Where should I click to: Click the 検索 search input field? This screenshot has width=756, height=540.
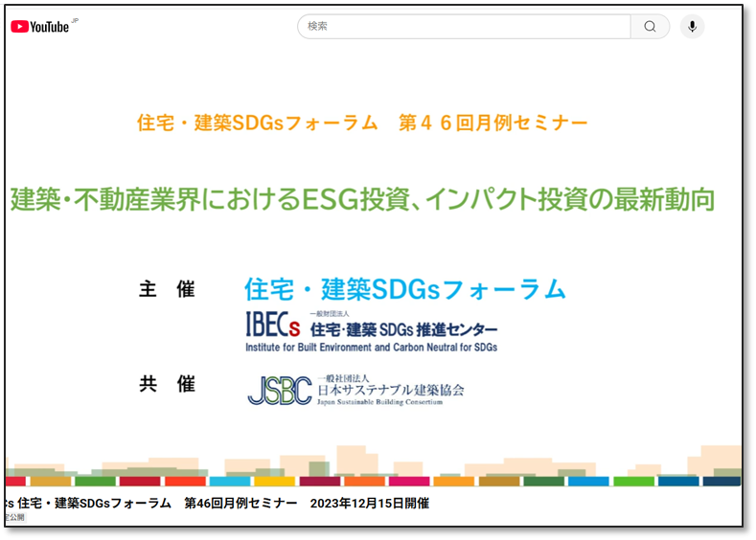464,27
